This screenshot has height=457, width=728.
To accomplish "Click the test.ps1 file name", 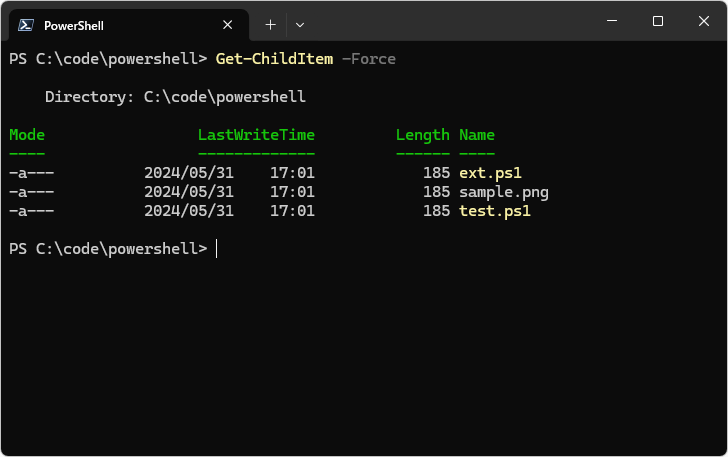I will coord(494,211).
